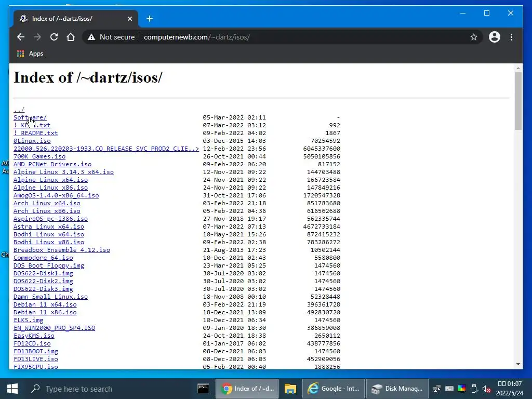Click the scrollbar down arrow
Image resolution: width=532 pixels, height=399 pixels.
click(x=518, y=364)
